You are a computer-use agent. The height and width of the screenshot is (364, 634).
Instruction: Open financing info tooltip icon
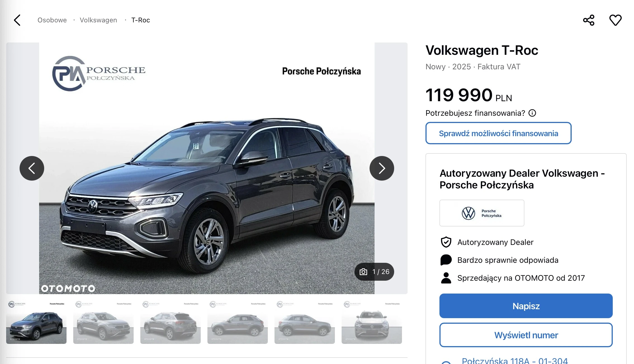pos(532,113)
